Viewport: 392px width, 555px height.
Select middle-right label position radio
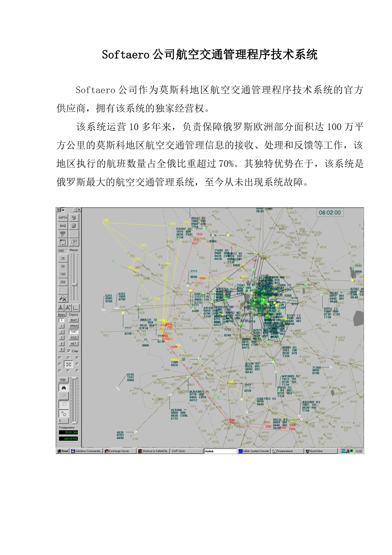point(77,364)
